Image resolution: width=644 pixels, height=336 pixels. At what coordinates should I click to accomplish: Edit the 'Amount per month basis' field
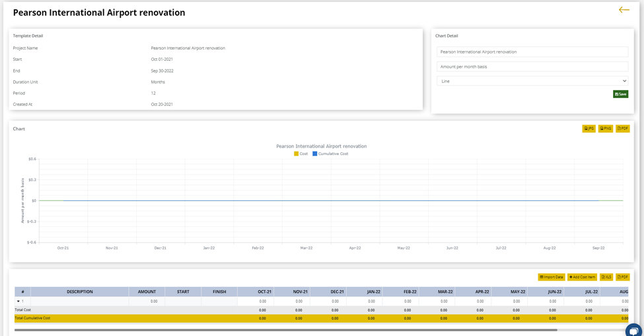pyautogui.click(x=532, y=67)
